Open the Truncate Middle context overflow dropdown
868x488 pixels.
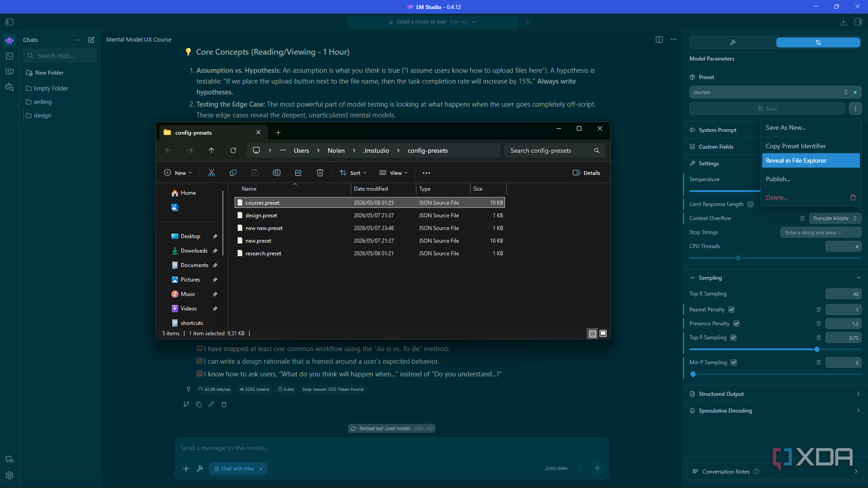[835, 218]
